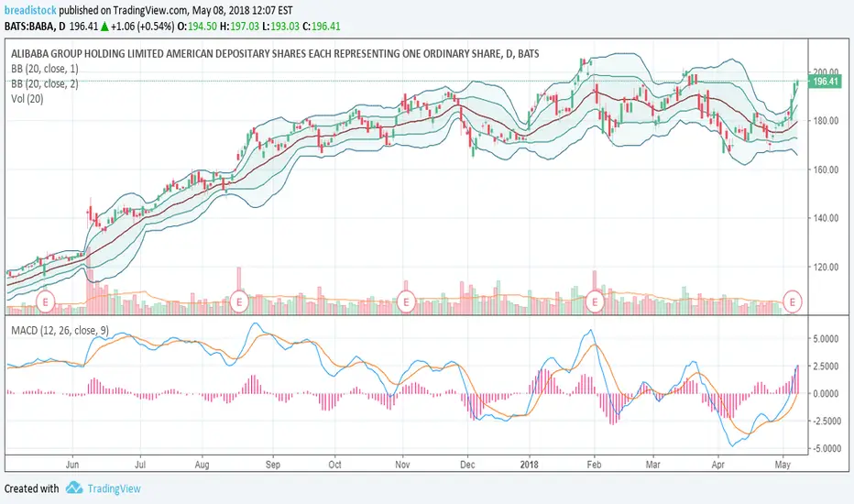
Task: Select the earnings marker near June
Action: [46, 301]
